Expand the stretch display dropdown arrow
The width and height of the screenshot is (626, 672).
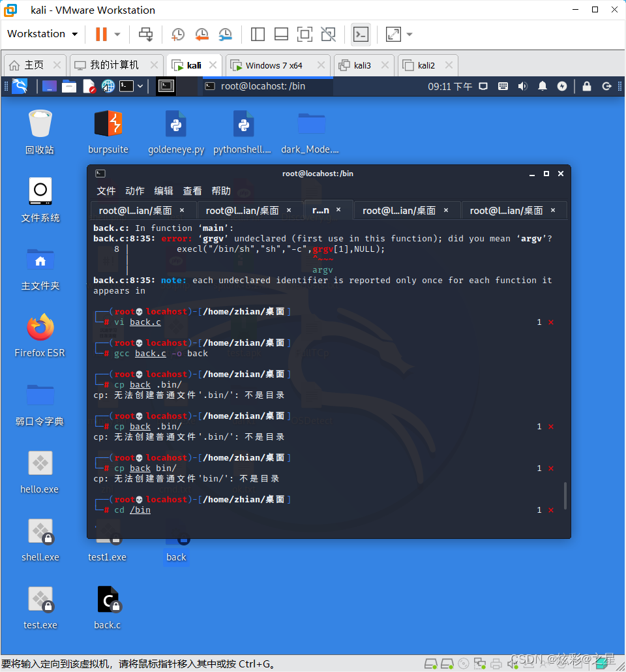coord(410,35)
